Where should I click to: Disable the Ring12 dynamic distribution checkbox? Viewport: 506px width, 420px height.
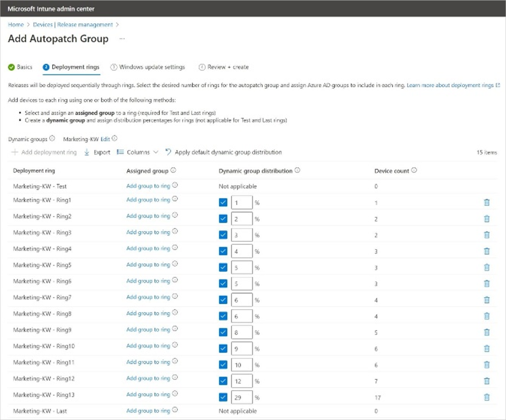pos(223,381)
